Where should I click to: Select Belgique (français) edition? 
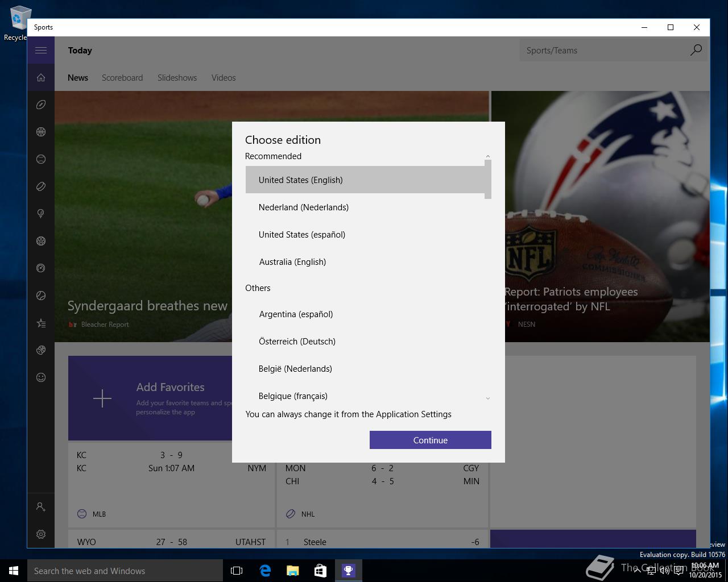(x=365, y=396)
